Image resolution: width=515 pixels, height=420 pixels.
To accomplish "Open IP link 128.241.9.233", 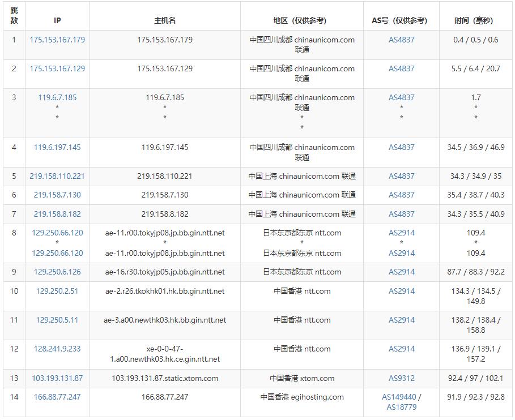I will 57,349.
